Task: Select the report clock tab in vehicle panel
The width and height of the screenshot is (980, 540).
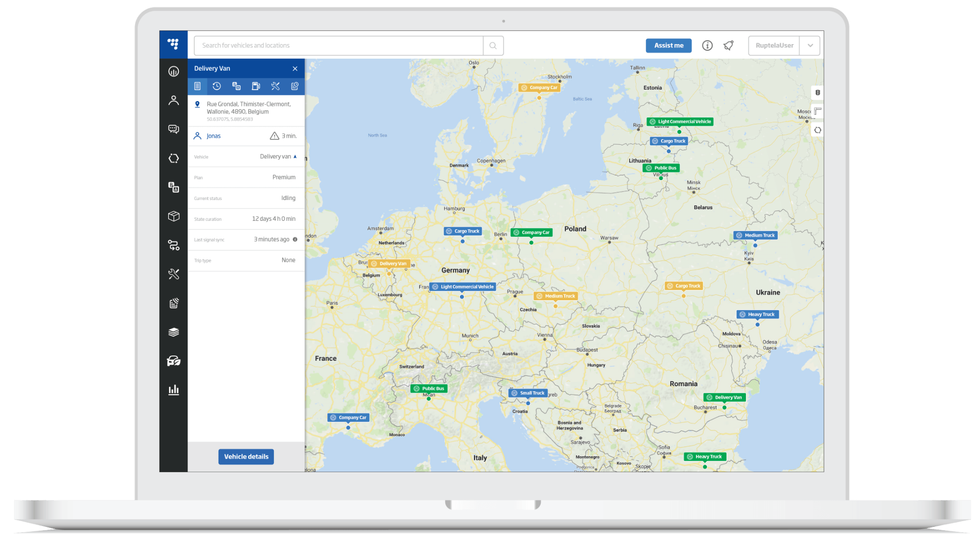Action: (x=295, y=86)
